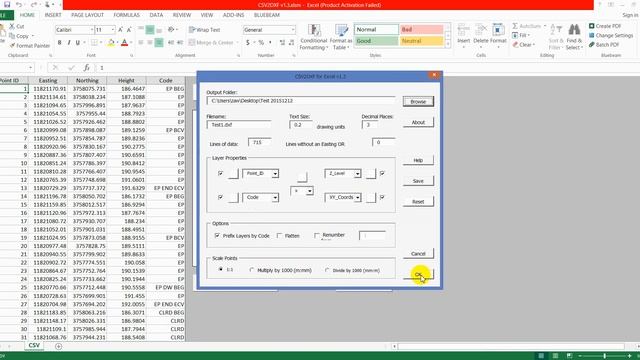The height and width of the screenshot is (360, 640).
Task: Open the INSERT ribbon tab
Action: (53, 15)
